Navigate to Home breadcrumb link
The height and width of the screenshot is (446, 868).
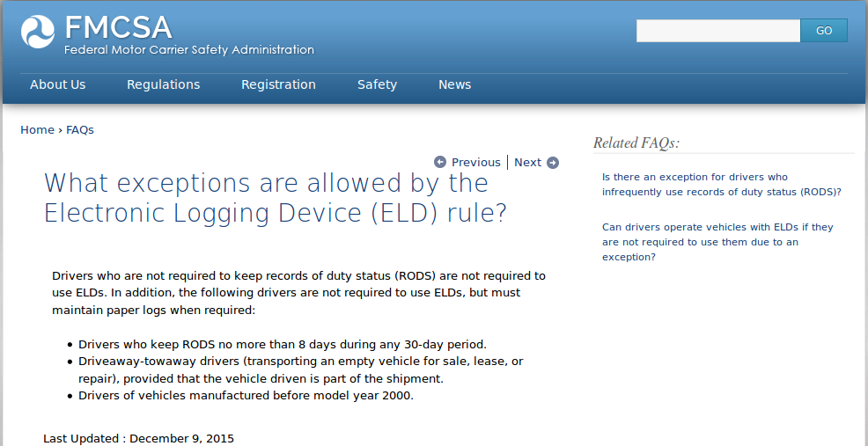pyautogui.click(x=37, y=129)
